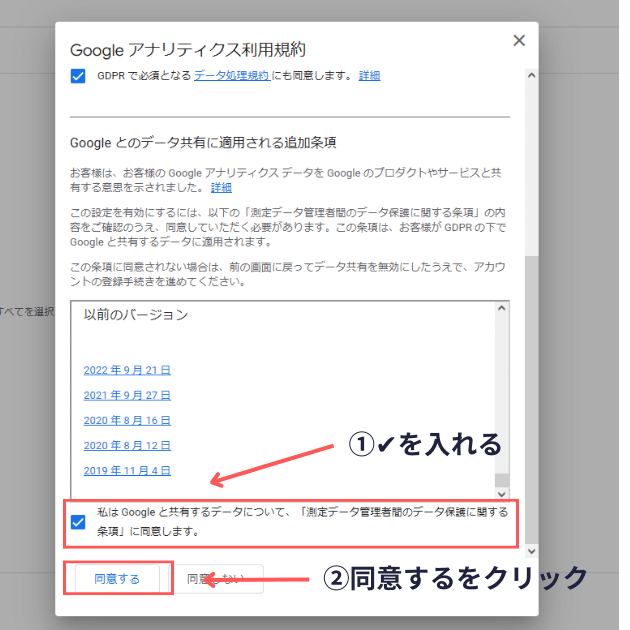The width and height of the screenshot is (630, 630).
Task: Click the inner terms box scroll down arrow
Action: (502, 494)
